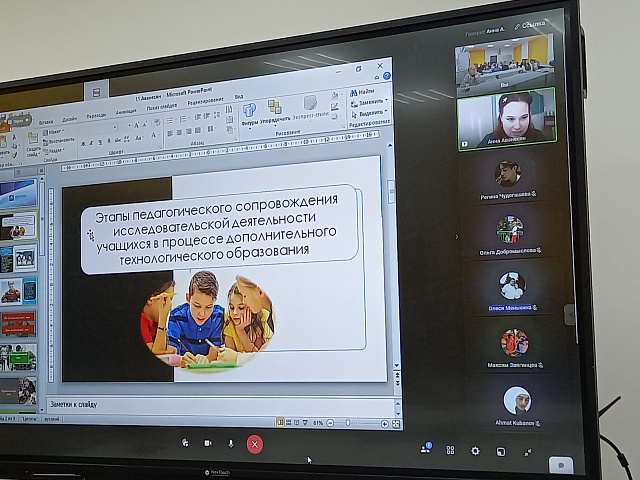This screenshot has height=480, width=640.
Task: Toggle the camera in call controls
Action: pos(208,442)
